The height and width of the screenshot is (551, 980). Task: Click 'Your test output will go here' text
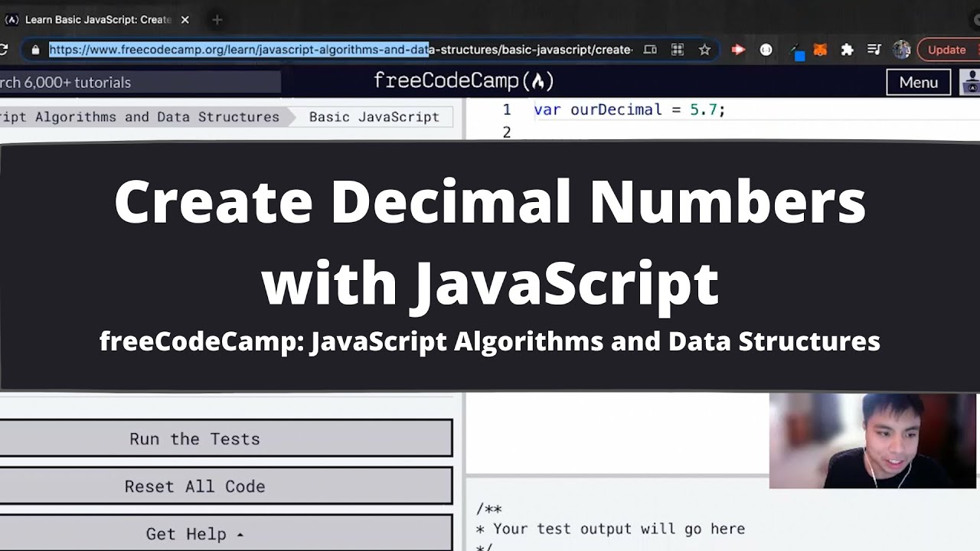pyautogui.click(x=619, y=529)
